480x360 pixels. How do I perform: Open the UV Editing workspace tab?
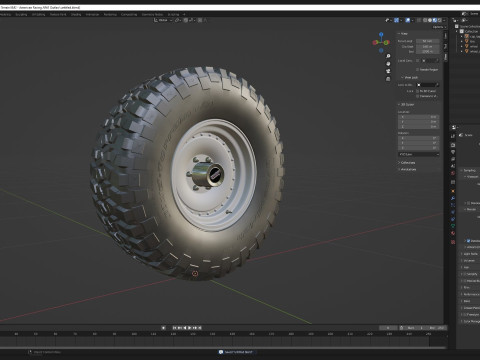point(38,14)
